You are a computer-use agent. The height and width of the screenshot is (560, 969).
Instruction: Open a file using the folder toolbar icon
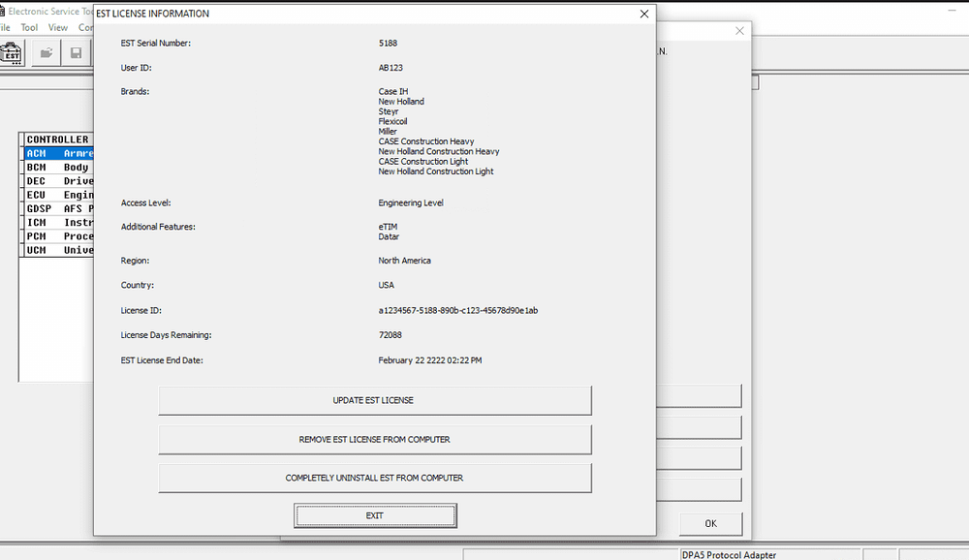tap(45, 52)
